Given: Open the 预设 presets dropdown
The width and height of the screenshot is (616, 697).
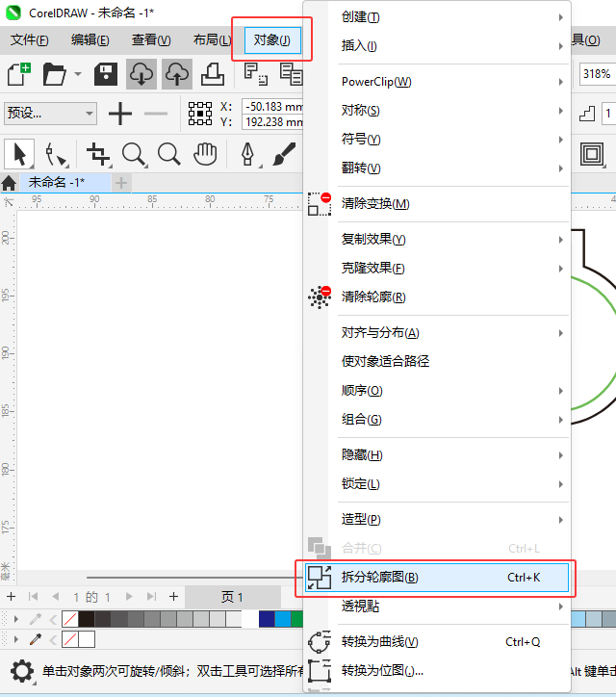Looking at the screenshot, I should coord(50,114).
